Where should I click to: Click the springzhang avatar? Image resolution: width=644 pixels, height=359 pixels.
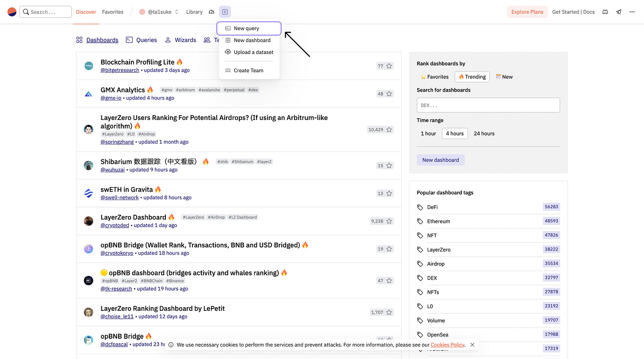point(88,129)
